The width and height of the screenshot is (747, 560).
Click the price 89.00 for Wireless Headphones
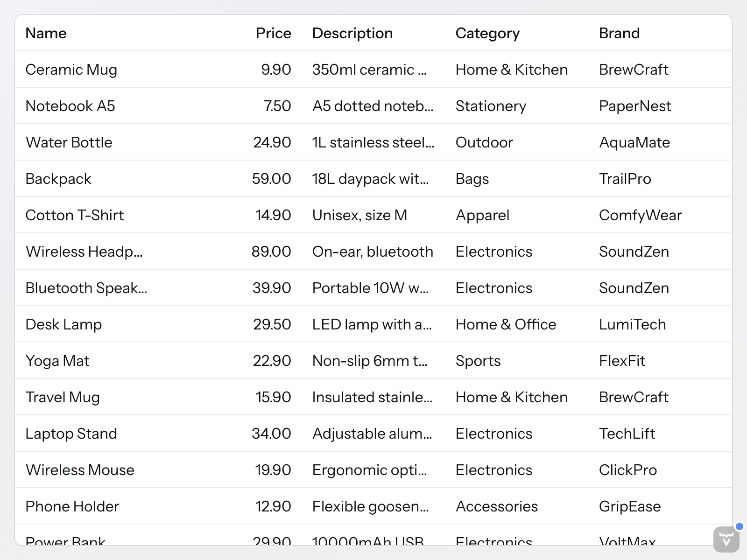point(272,252)
